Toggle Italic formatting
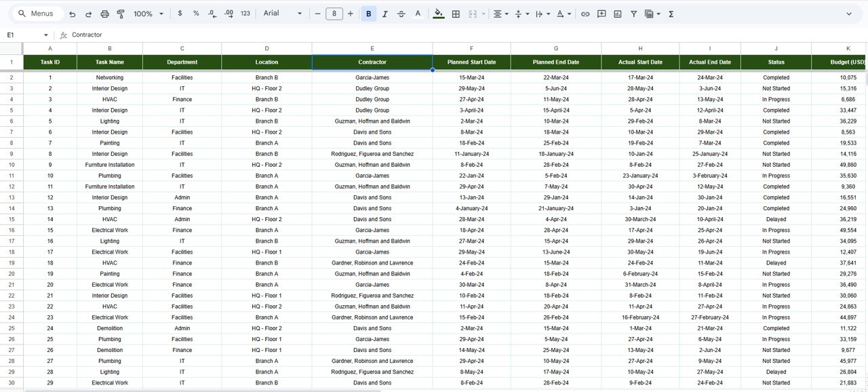The height and width of the screenshot is (392, 868). point(384,14)
